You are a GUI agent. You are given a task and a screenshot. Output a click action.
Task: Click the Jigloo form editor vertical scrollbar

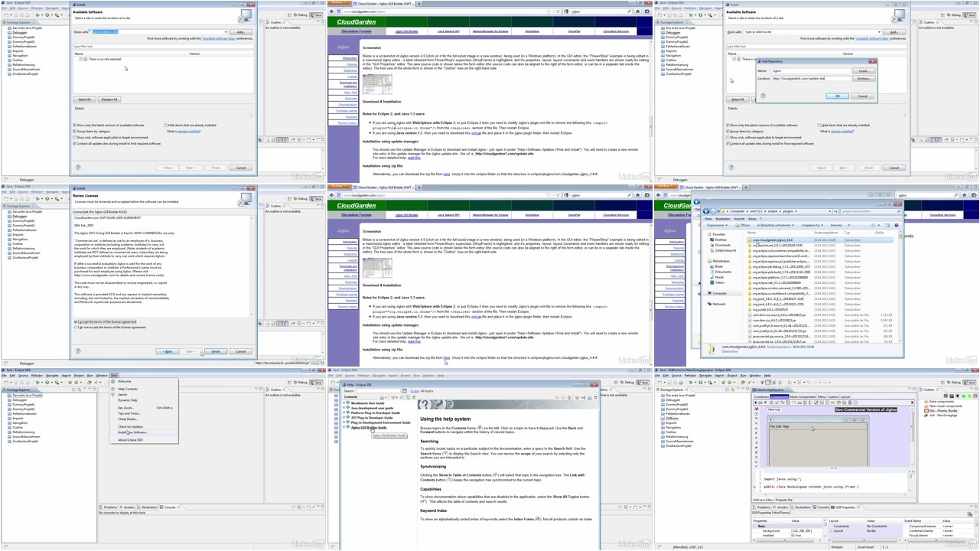pyautogui.click(x=912, y=436)
